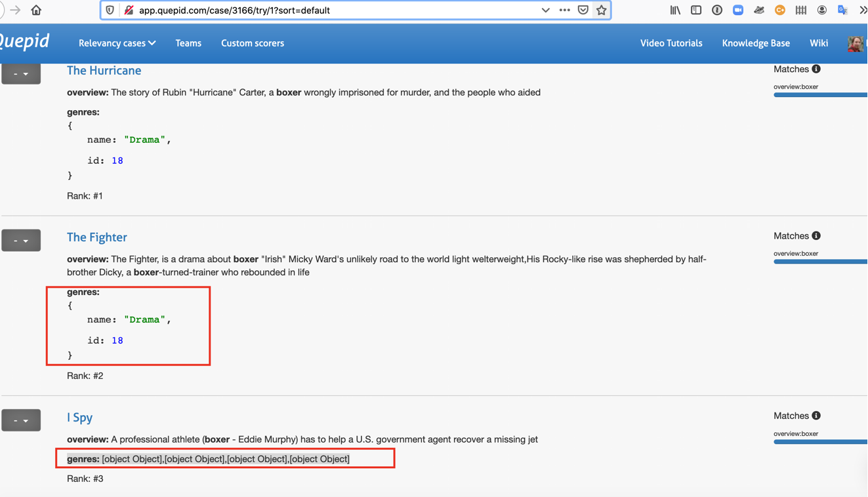Click the Video Tutorials link
This screenshot has width=868, height=497.
(x=671, y=43)
